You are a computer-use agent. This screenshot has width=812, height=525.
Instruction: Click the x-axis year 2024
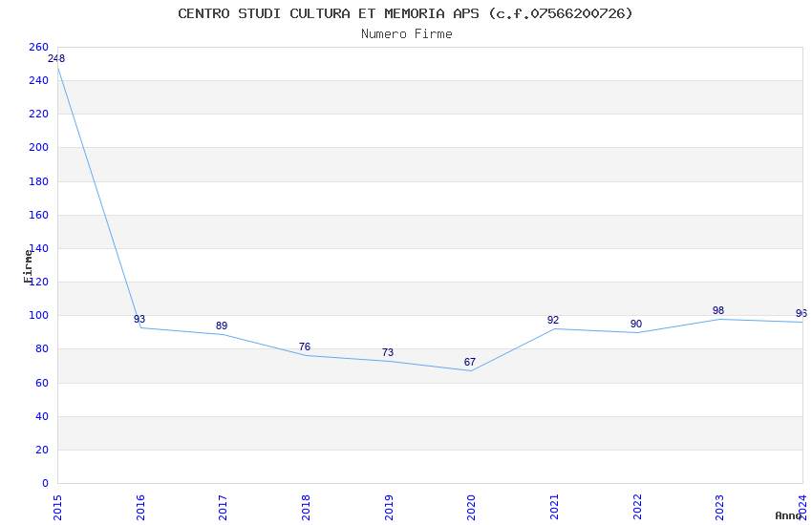coord(802,508)
